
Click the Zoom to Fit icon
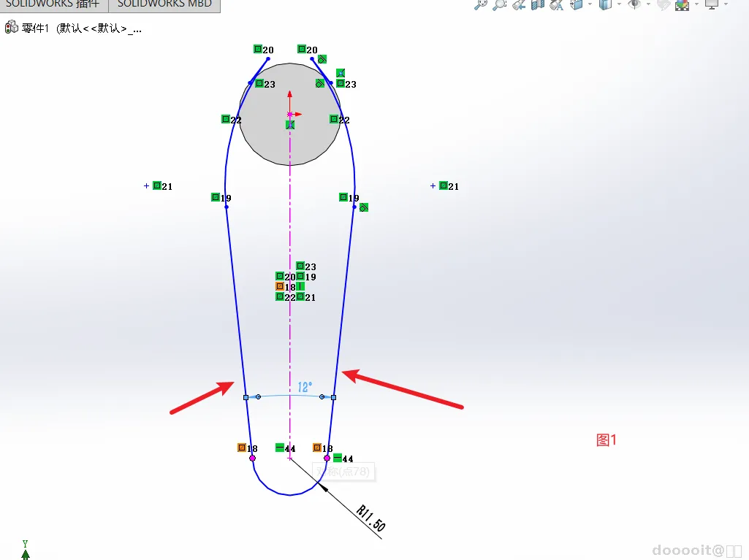point(481,4)
